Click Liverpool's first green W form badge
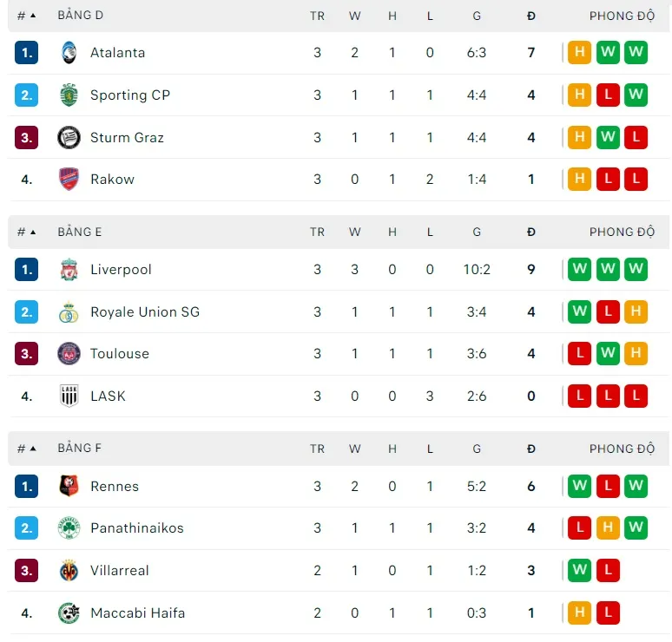The width and height of the screenshot is (672, 642). click(x=580, y=270)
